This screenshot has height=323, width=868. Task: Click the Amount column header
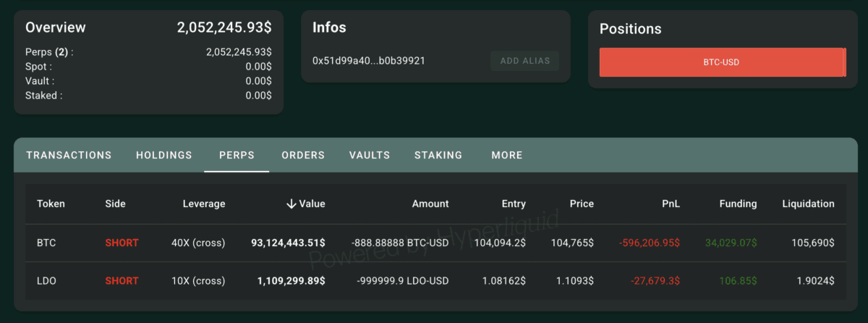click(x=430, y=204)
